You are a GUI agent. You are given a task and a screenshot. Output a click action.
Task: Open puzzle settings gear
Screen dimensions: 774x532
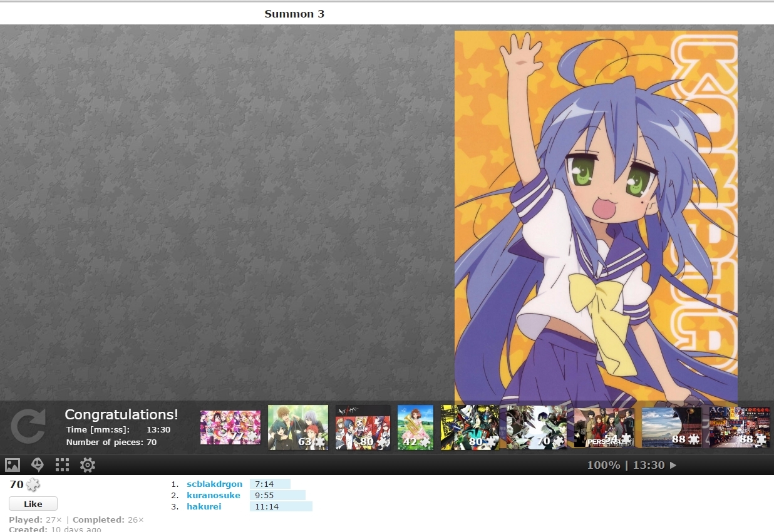point(88,465)
